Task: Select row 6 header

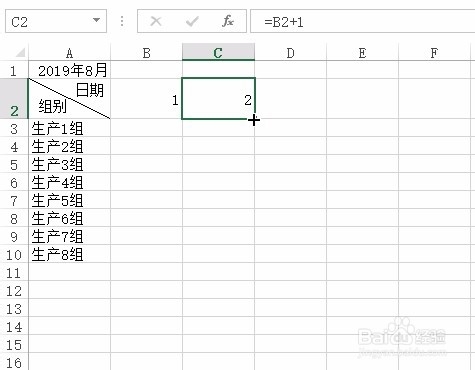Action: point(14,182)
